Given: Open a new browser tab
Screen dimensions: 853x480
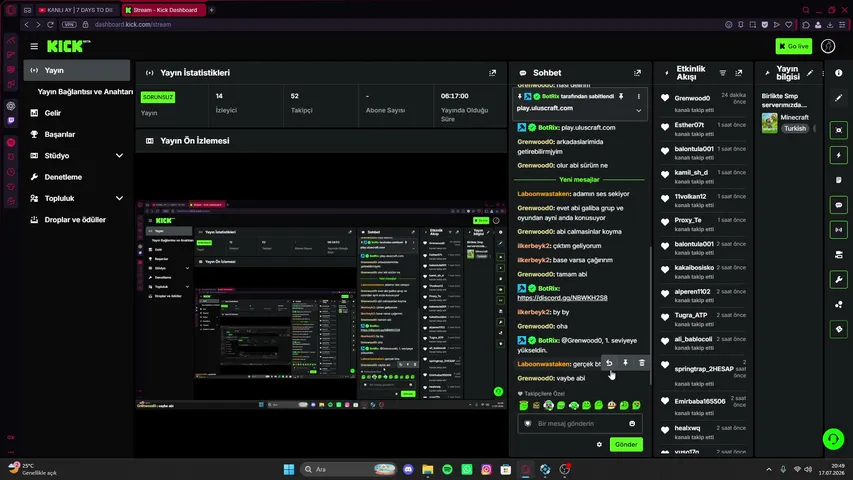Looking at the screenshot, I should [212, 10].
